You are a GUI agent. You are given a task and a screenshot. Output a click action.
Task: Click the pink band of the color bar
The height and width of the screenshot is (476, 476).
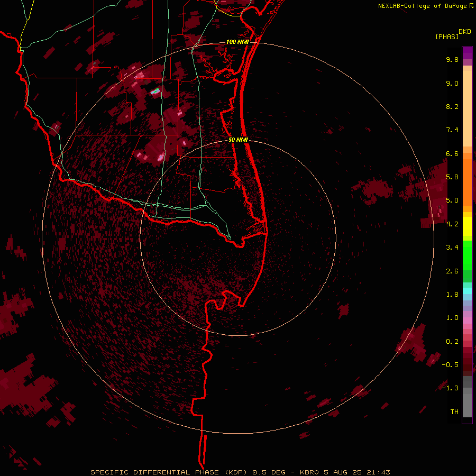[x=467, y=321]
